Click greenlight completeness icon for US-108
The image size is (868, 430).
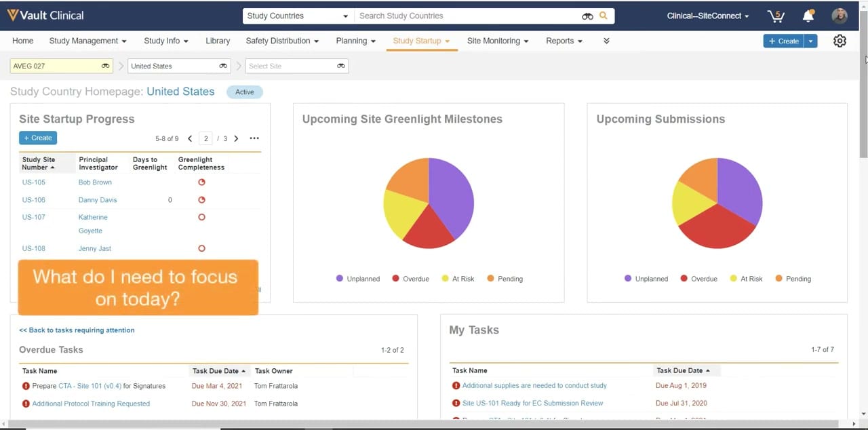point(201,248)
